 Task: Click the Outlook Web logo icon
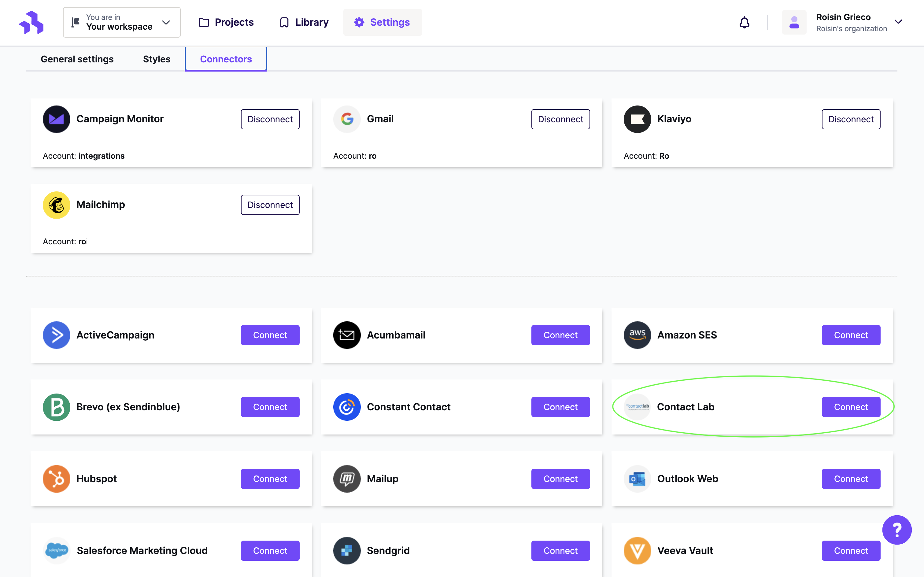coord(637,479)
